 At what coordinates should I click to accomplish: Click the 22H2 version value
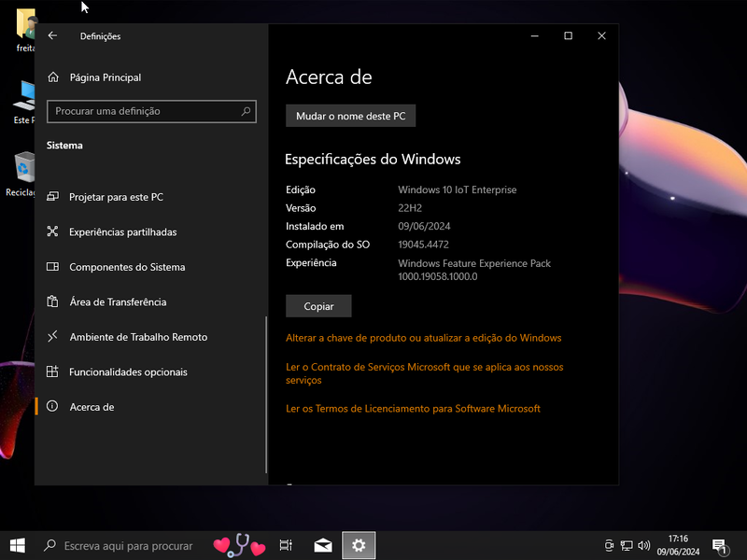(410, 208)
